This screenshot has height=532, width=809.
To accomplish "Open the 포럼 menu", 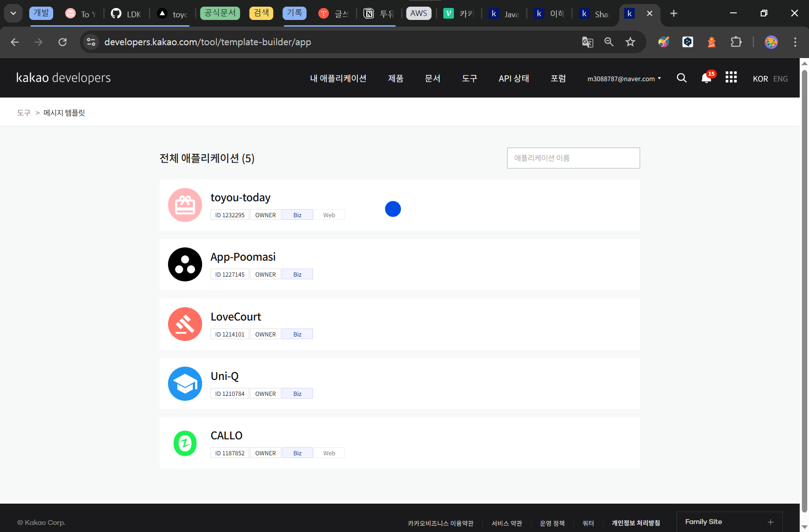I will tap(558, 78).
